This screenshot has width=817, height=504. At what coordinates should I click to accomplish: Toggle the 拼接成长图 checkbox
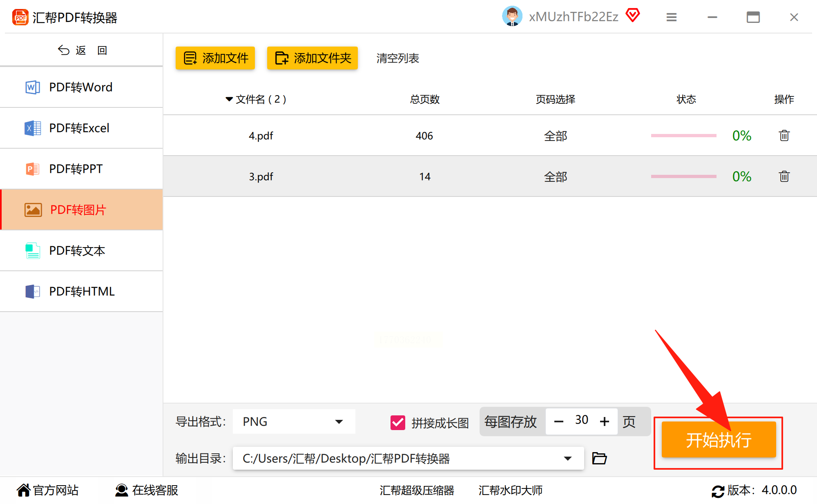tap(397, 423)
